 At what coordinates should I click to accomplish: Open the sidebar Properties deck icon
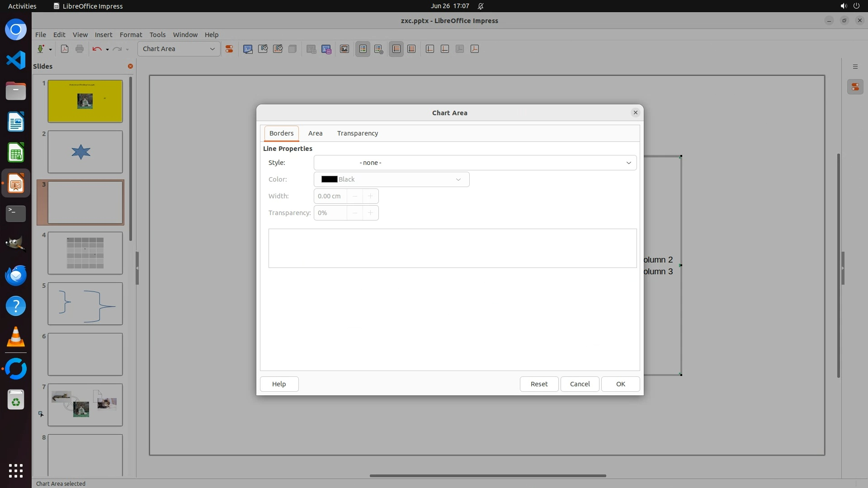(855, 87)
